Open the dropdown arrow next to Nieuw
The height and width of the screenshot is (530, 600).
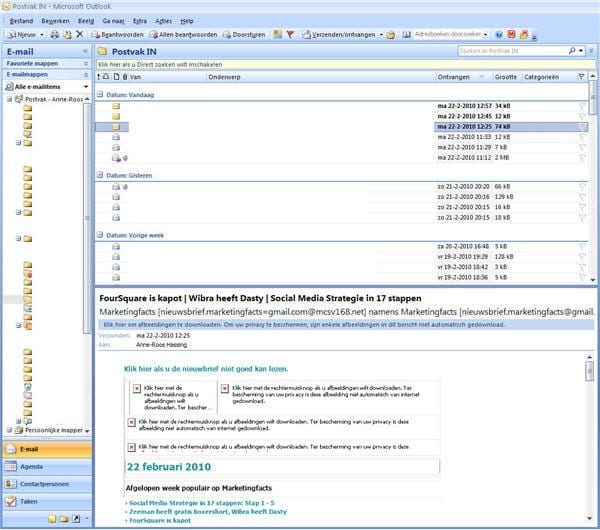42,34
